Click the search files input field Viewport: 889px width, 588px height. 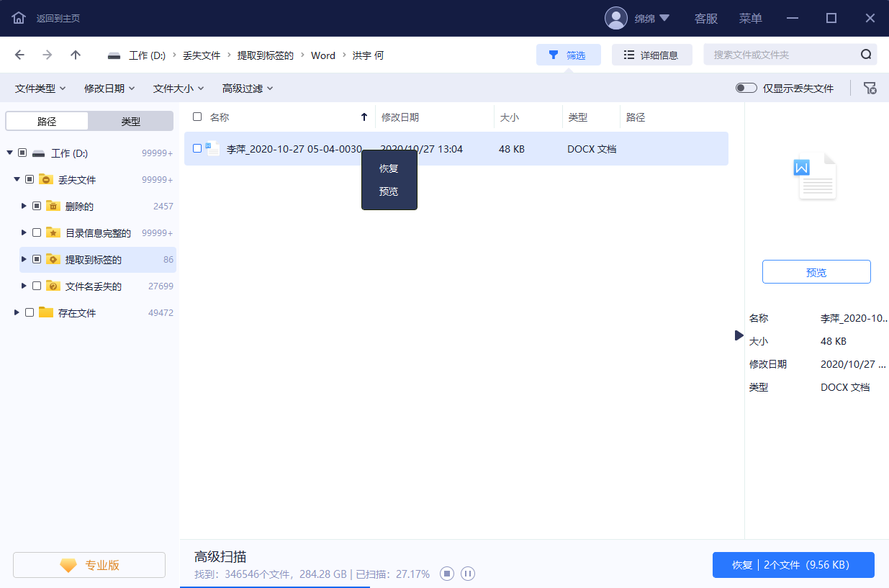[x=781, y=55]
